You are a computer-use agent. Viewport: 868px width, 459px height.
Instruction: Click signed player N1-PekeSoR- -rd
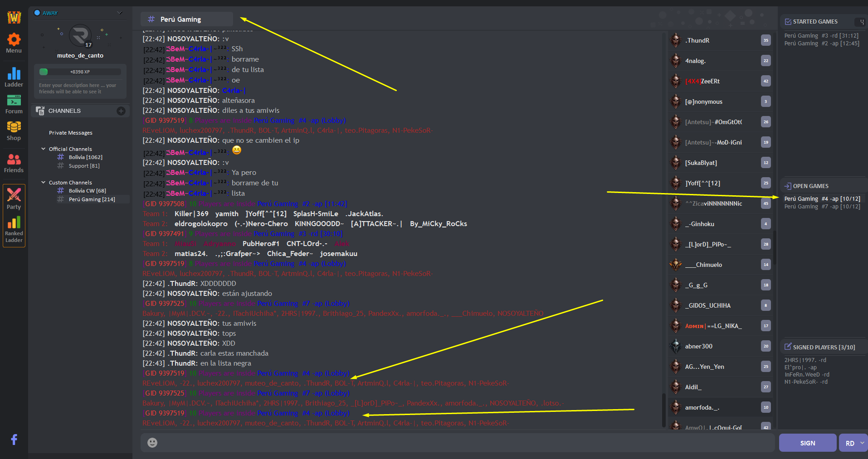point(806,382)
